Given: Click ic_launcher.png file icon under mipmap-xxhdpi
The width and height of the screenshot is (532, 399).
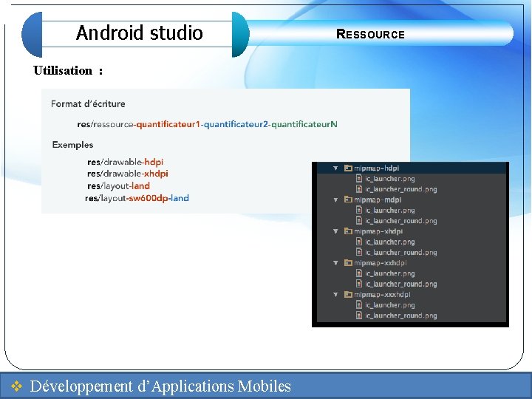Looking at the screenshot, I should pyautogui.click(x=359, y=273).
